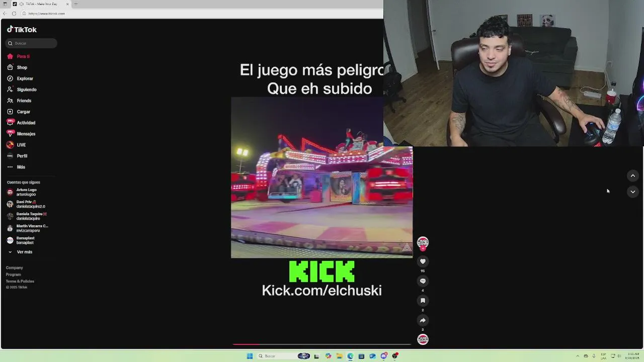Open the ESP language input indicator

pos(603,356)
